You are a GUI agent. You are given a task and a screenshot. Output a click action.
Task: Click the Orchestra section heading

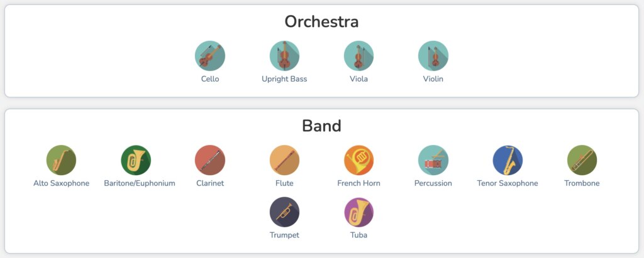click(x=321, y=22)
